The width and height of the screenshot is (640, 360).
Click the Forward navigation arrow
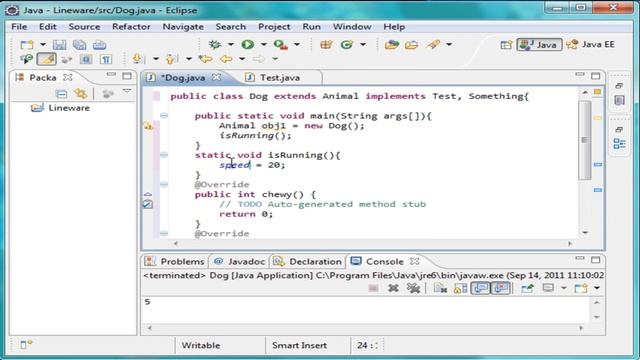(x=259, y=59)
